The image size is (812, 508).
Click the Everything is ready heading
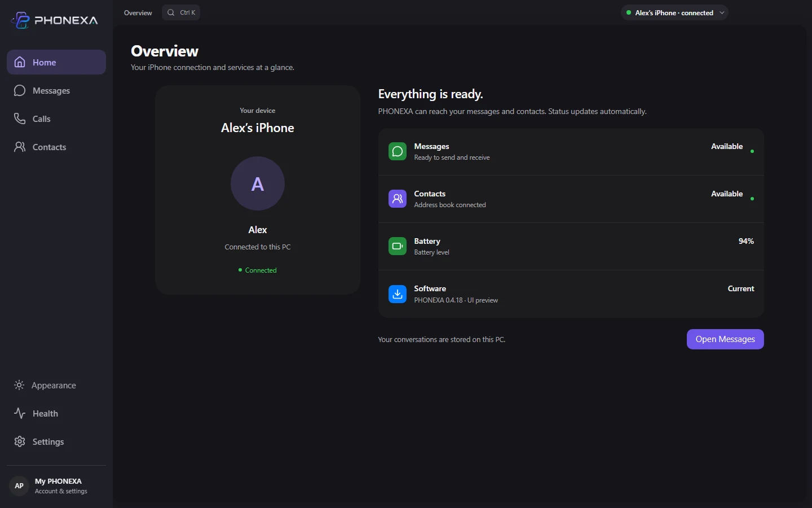(431, 94)
